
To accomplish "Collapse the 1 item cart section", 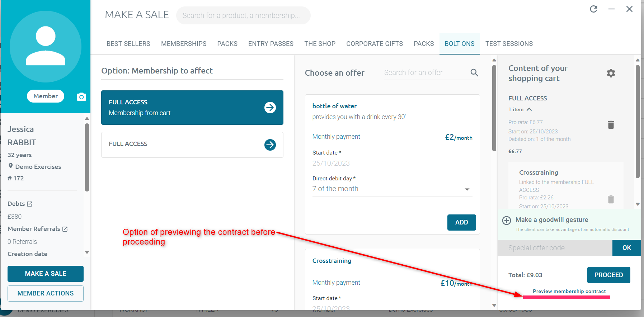I will [529, 109].
